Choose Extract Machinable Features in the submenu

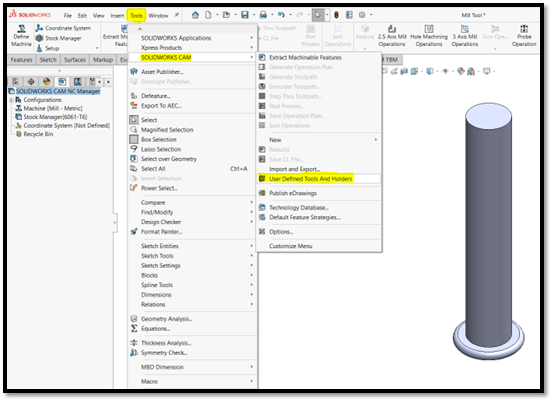[x=319, y=57]
